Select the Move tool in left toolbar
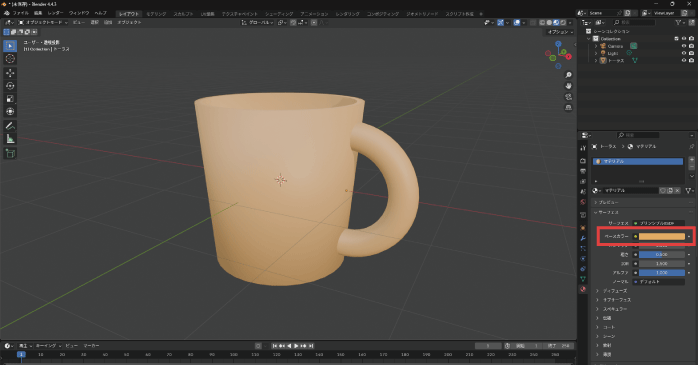This screenshot has height=365, width=698. [x=10, y=73]
